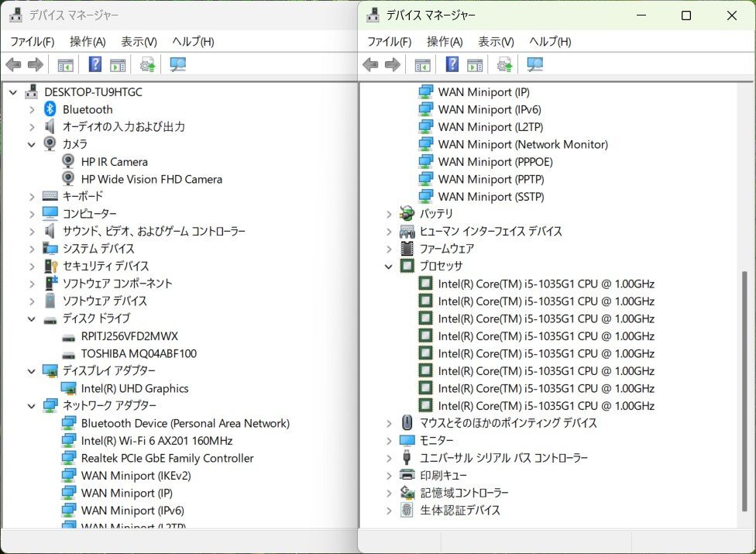
Task: Select the ファームウェア category icon
Action: pyautogui.click(x=407, y=248)
